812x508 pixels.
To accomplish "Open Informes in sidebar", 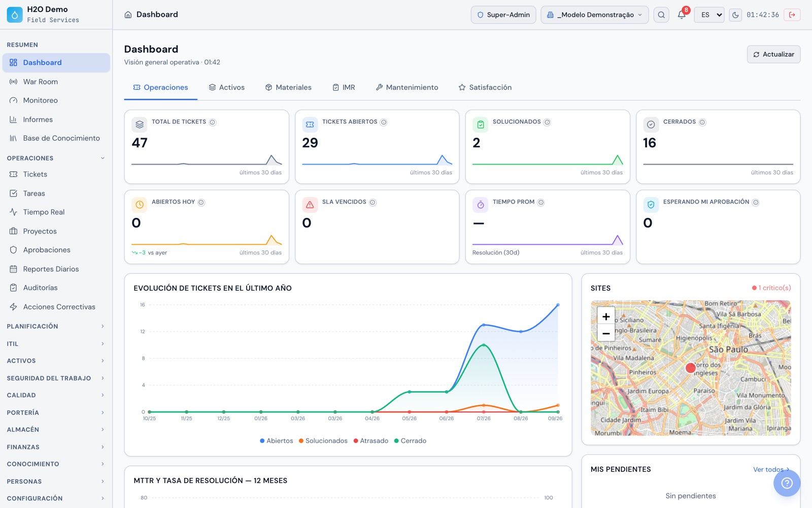I will pos(56,119).
